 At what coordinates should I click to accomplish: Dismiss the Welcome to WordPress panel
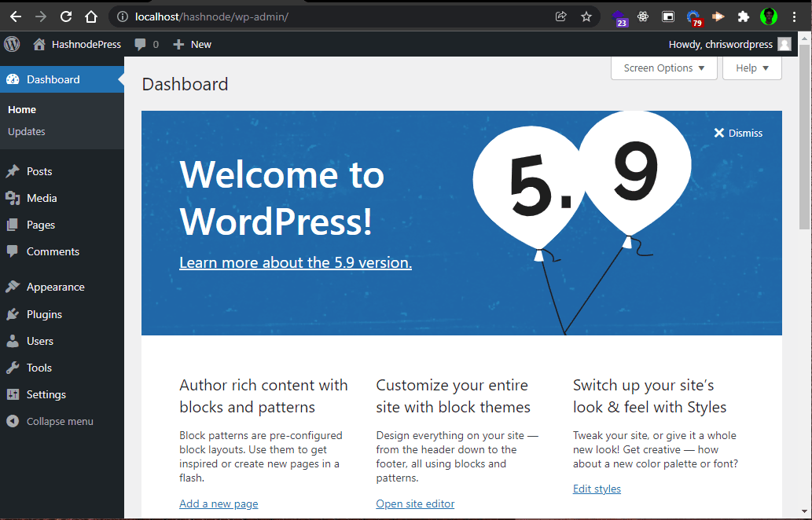738,133
